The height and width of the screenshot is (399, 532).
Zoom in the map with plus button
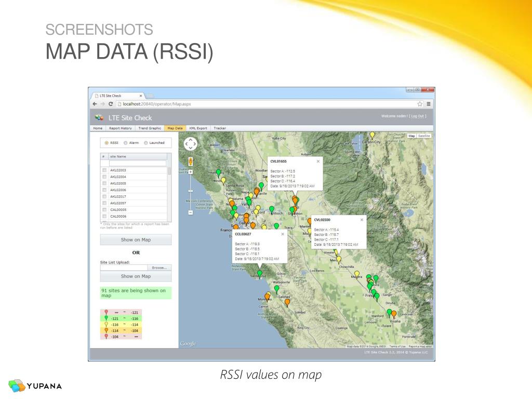click(191, 172)
